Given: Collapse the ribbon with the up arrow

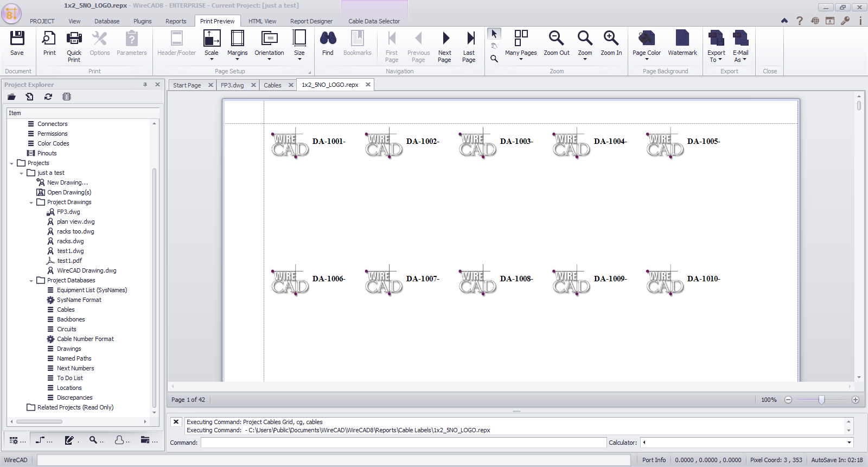Looking at the screenshot, I should [784, 21].
